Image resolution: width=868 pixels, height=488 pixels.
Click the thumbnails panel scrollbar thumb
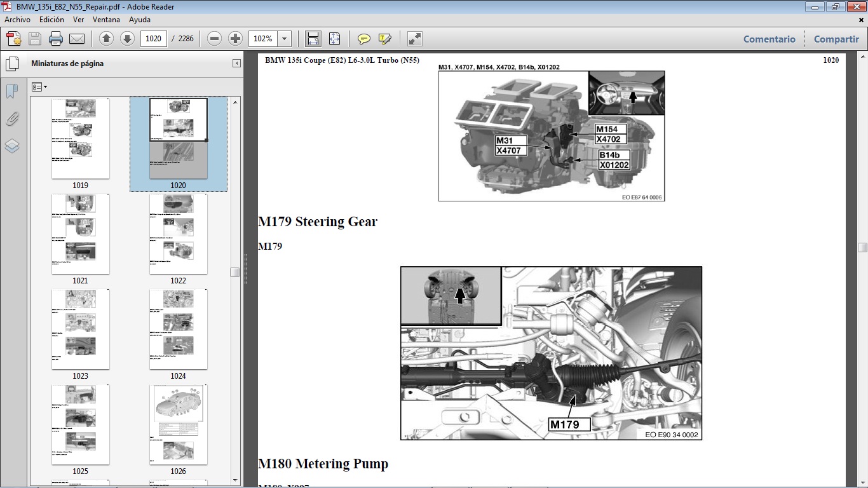coord(235,272)
